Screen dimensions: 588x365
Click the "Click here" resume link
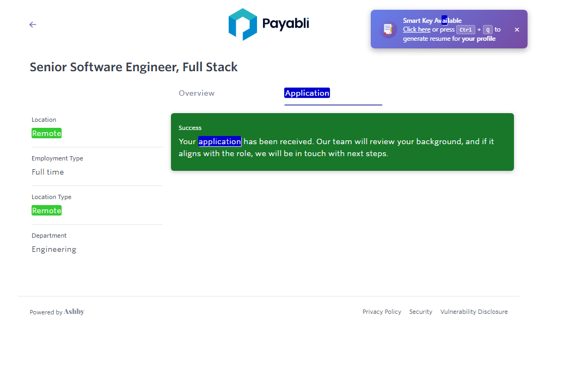(x=416, y=29)
